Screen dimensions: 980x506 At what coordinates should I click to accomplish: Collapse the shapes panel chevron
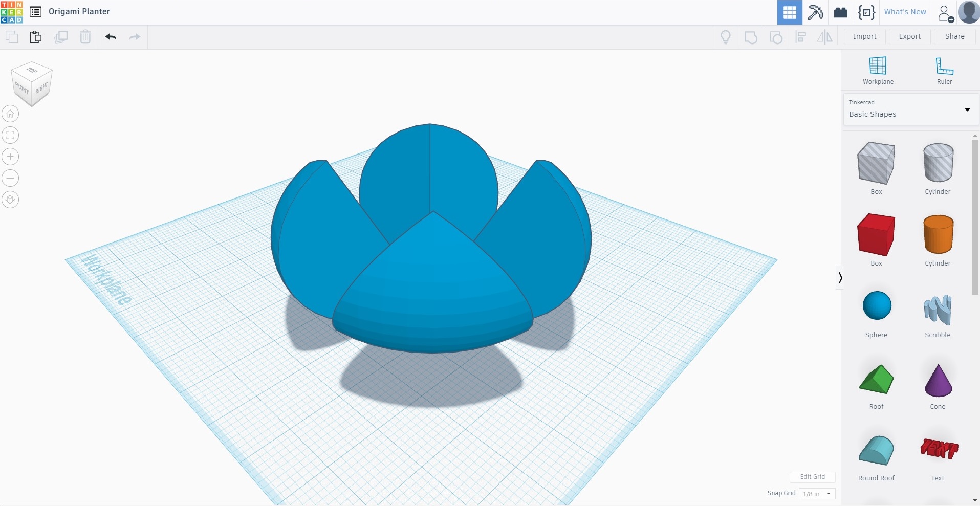tap(840, 278)
